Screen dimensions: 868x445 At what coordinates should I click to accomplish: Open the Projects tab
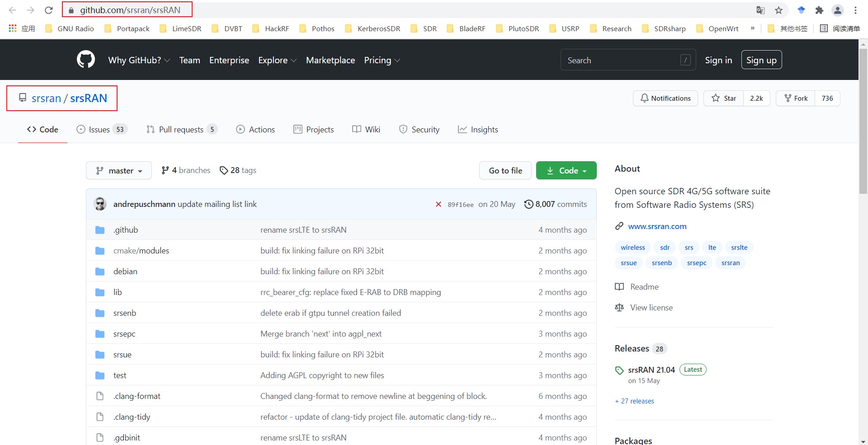tap(314, 129)
